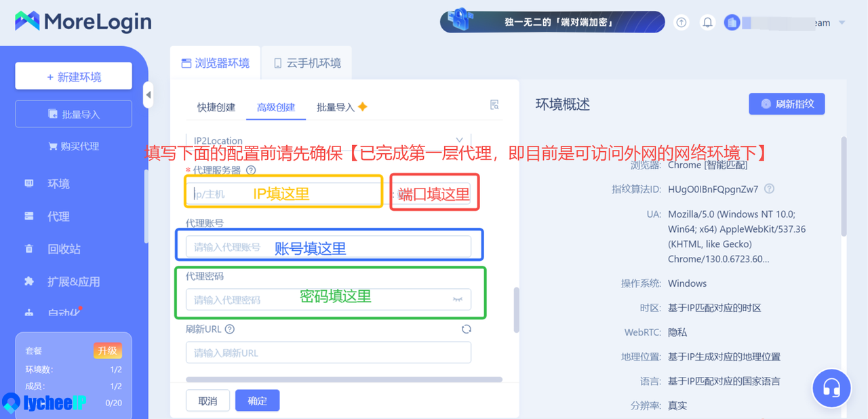Select the 快捷创建 tab
Viewport: 868px width, 419px height.
click(216, 107)
